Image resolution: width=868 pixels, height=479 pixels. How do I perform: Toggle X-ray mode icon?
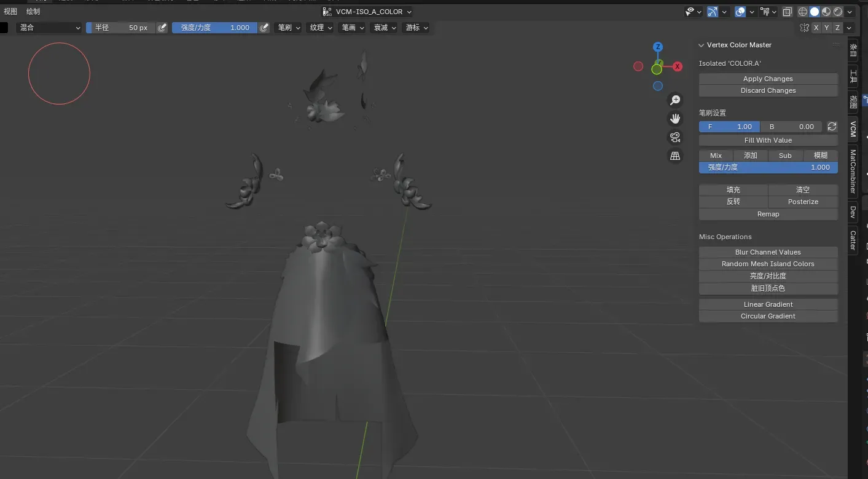[787, 12]
